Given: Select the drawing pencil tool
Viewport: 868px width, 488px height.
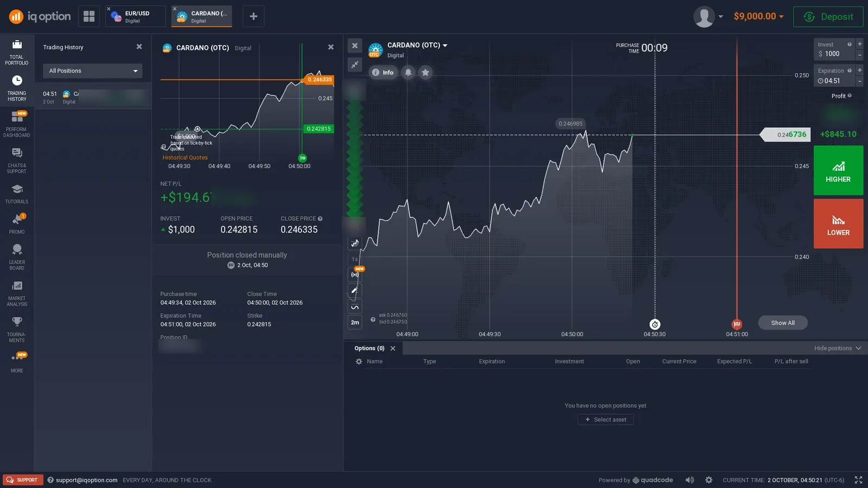Looking at the screenshot, I should (x=355, y=291).
